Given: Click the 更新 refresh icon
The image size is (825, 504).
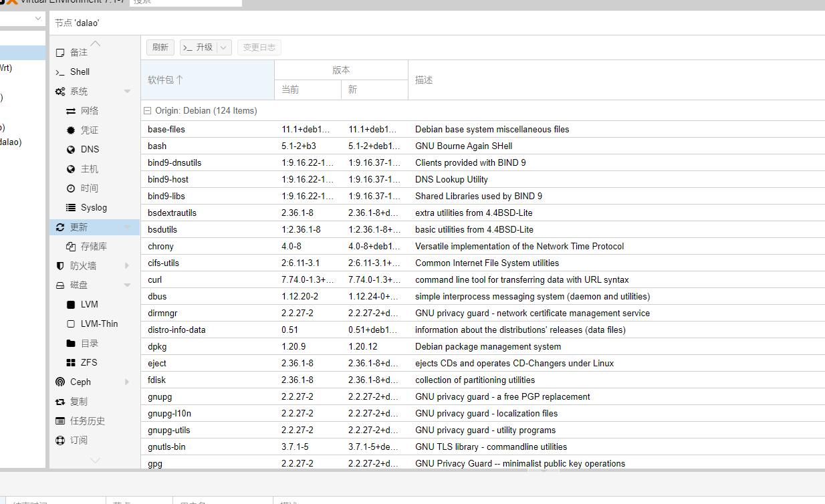Looking at the screenshot, I should [60, 227].
